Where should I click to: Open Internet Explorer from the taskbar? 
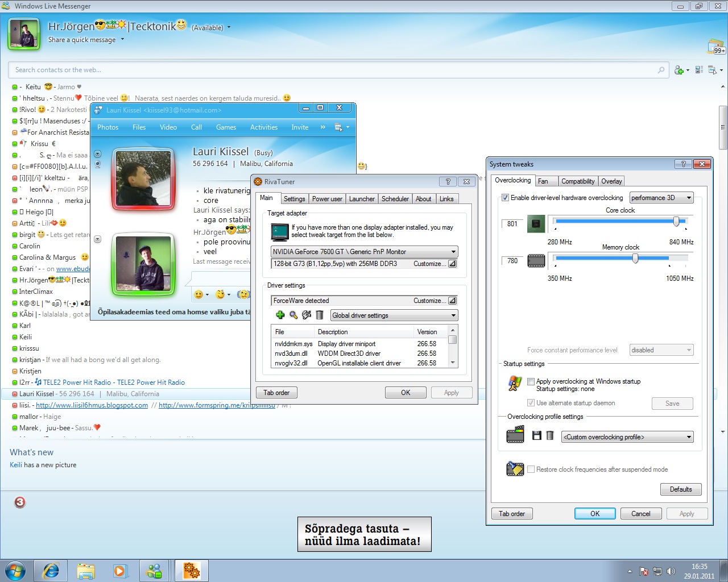pos(51,571)
